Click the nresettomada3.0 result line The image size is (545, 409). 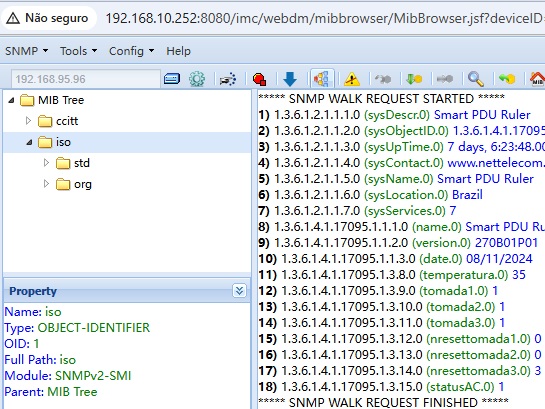[400, 370]
